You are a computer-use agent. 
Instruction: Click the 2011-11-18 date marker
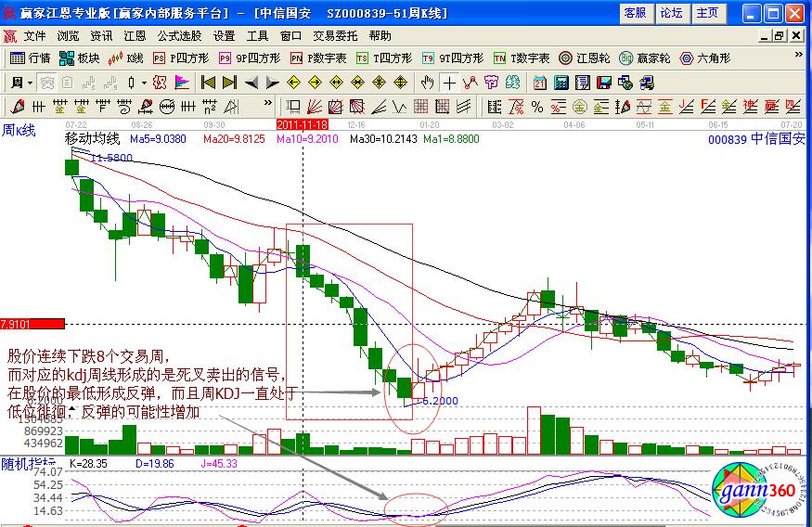point(303,122)
